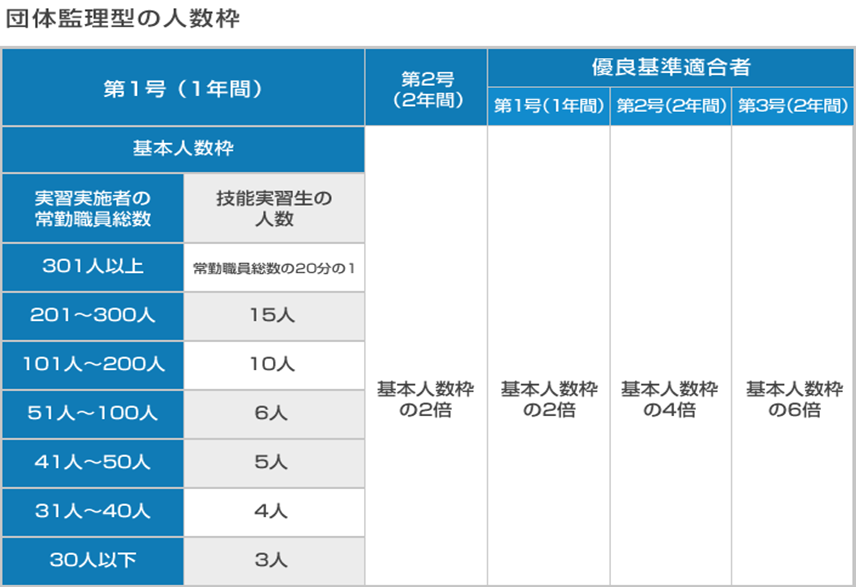The height and width of the screenshot is (587, 856).
Task: Click the 基本人数枠の4倍 cell
Action: pos(670,399)
